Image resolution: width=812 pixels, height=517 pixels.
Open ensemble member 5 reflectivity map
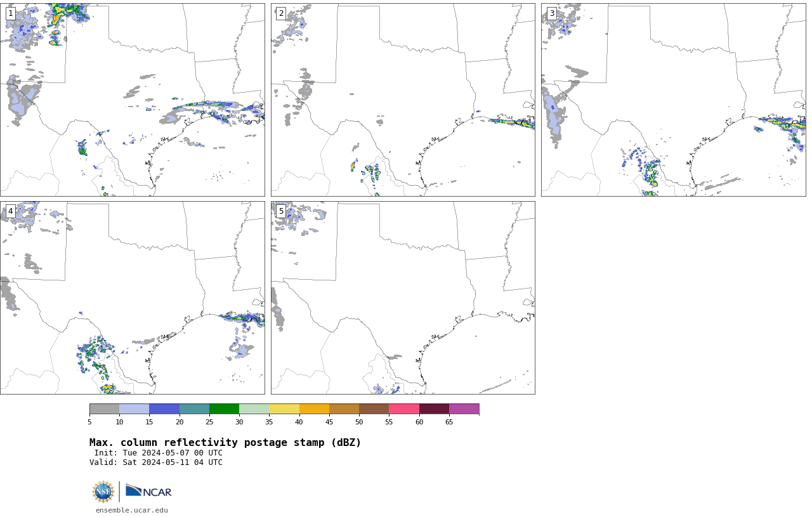coord(403,298)
